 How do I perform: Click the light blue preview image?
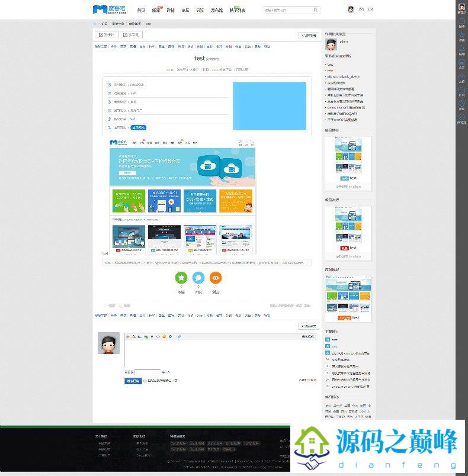click(270, 106)
